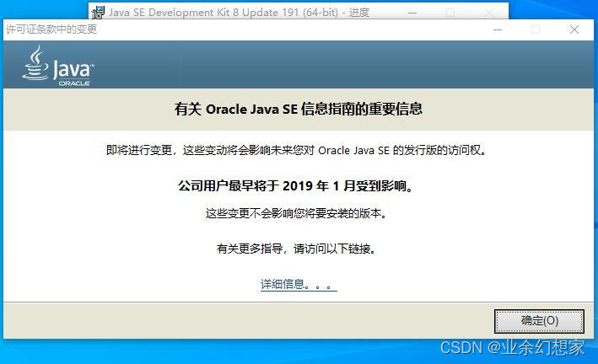This screenshot has height=364, width=598.
Task: Click the Java Oracle logo
Action: tap(58, 66)
